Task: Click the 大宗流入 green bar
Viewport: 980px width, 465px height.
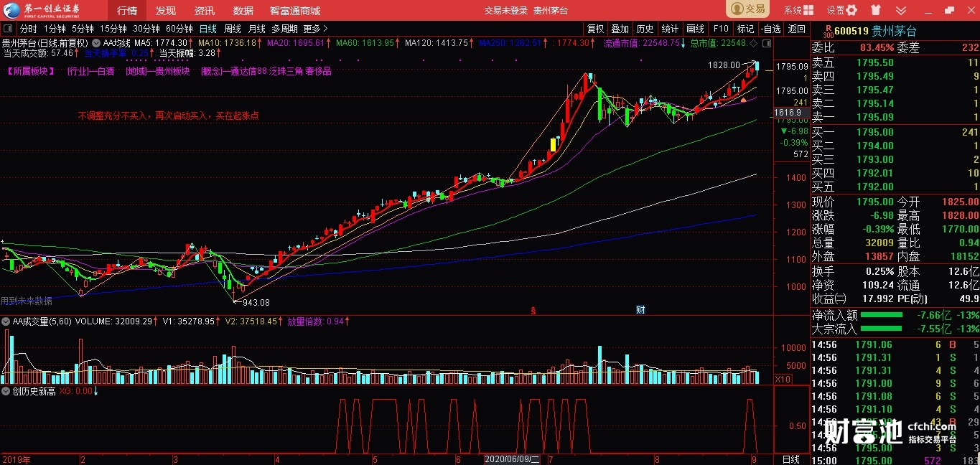Action: pos(882,329)
